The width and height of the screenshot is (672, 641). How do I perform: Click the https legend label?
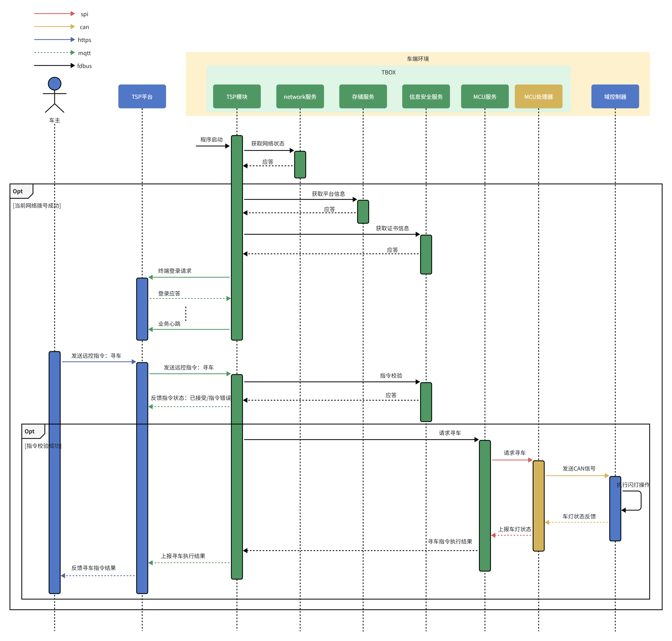[x=84, y=40]
